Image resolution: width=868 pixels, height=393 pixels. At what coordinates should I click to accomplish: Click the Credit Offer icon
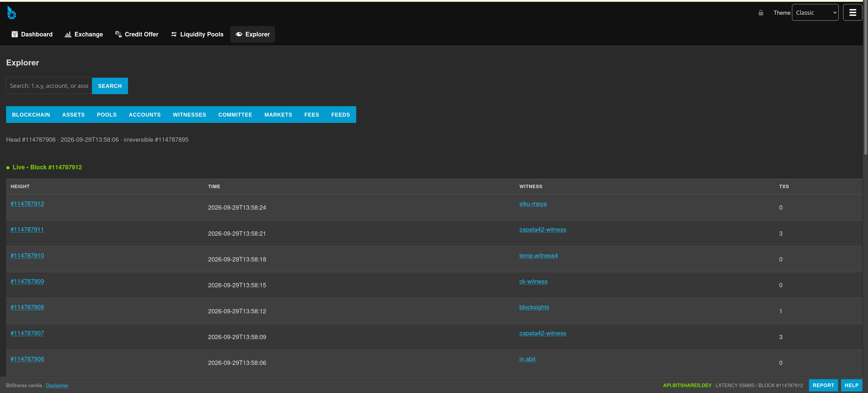(x=118, y=34)
